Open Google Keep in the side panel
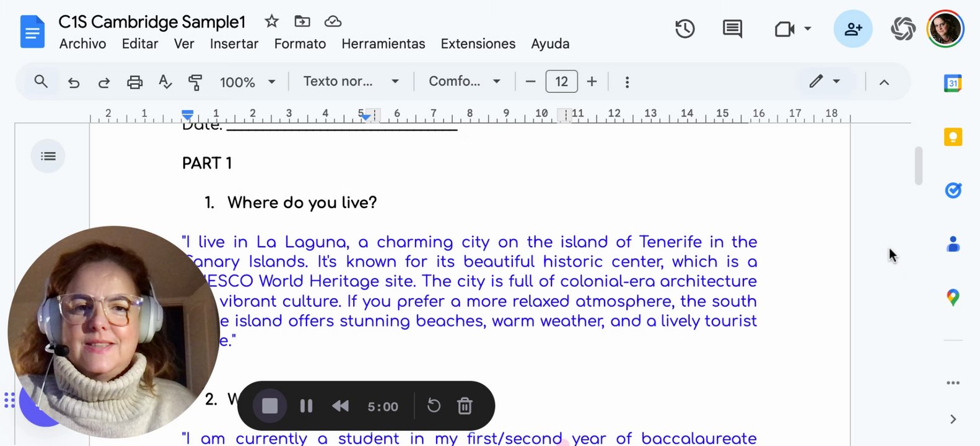Viewport: 980px width, 446px height. (953, 137)
